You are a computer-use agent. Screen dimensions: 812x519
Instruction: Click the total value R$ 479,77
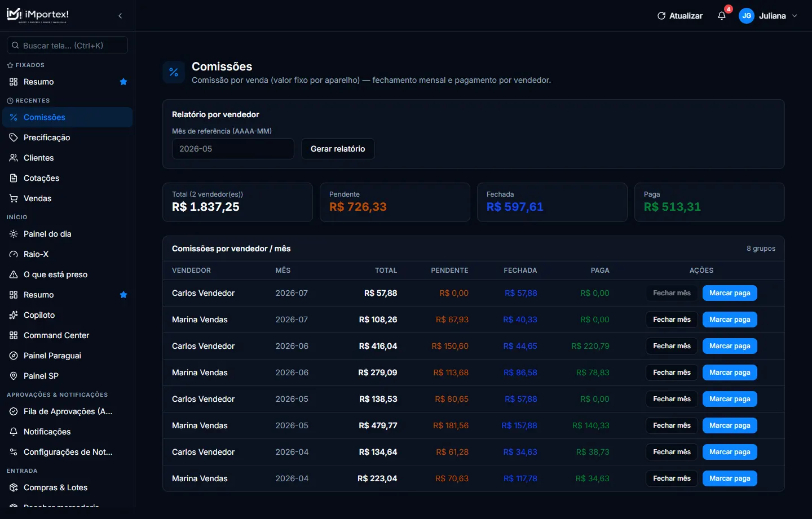(378, 425)
